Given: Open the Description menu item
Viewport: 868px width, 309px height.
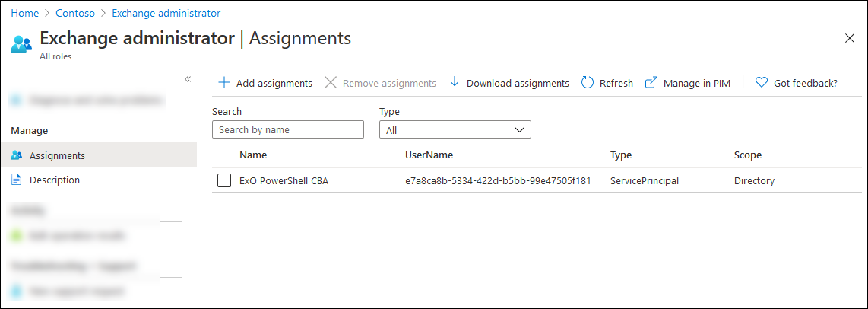Looking at the screenshot, I should [55, 180].
